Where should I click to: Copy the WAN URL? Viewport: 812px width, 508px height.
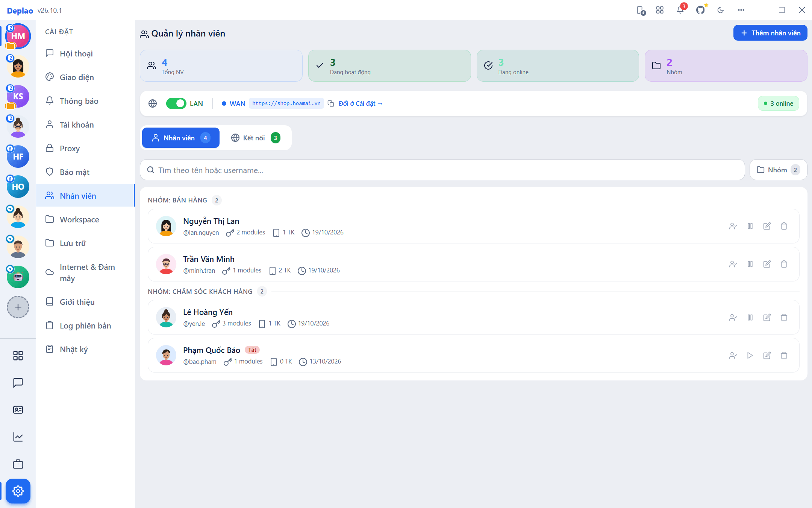tap(331, 103)
